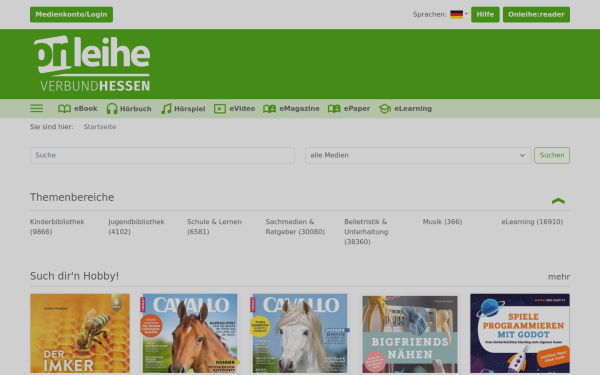Go to the Startseite breadcrumb
This screenshot has width=600, height=375.
pos(99,127)
